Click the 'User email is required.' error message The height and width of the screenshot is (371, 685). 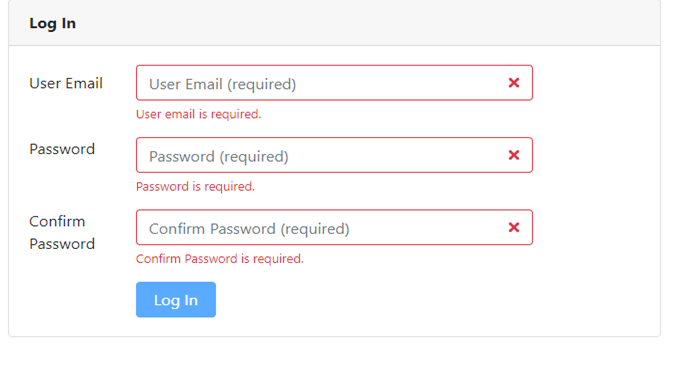point(198,114)
